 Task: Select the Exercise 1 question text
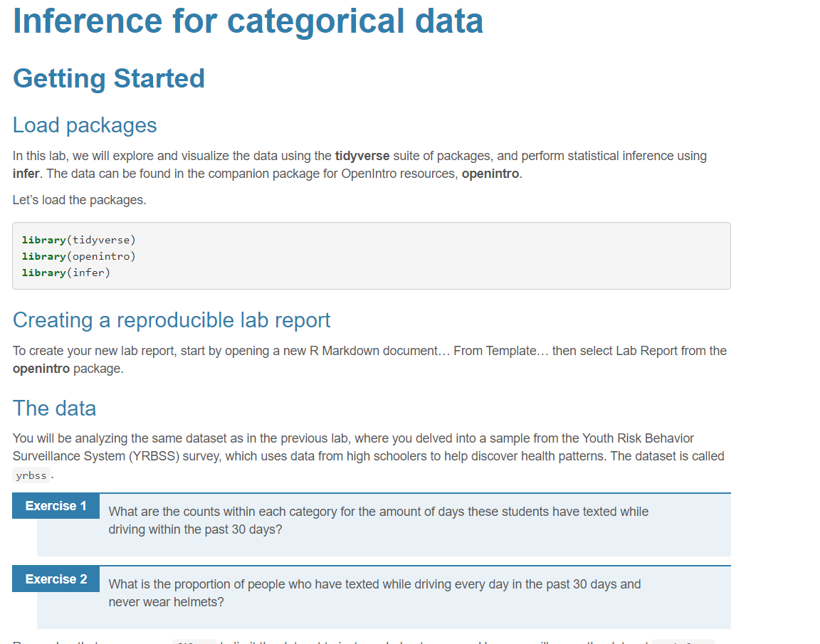pos(378,519)
